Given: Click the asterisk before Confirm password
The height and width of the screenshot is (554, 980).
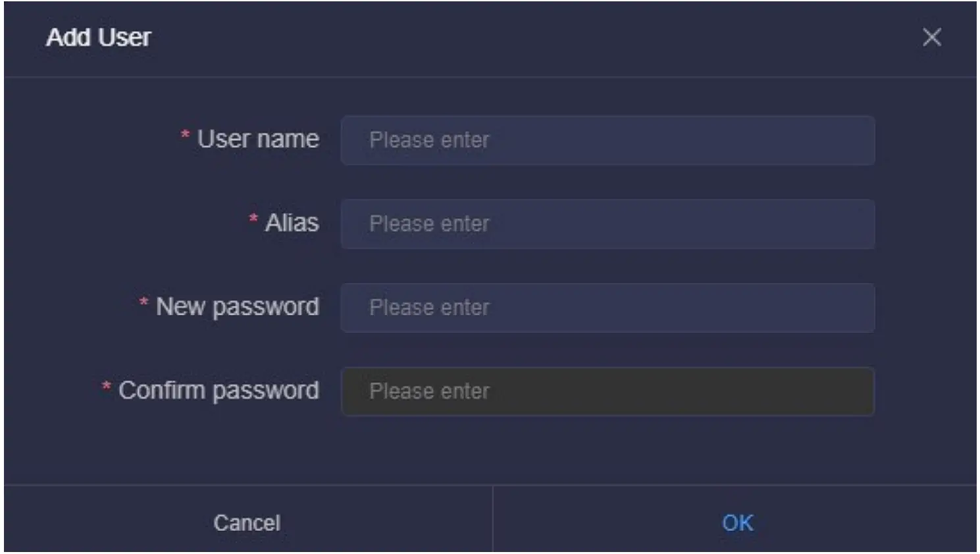Looking at the screenshot, I should click(x=106, y=387).
